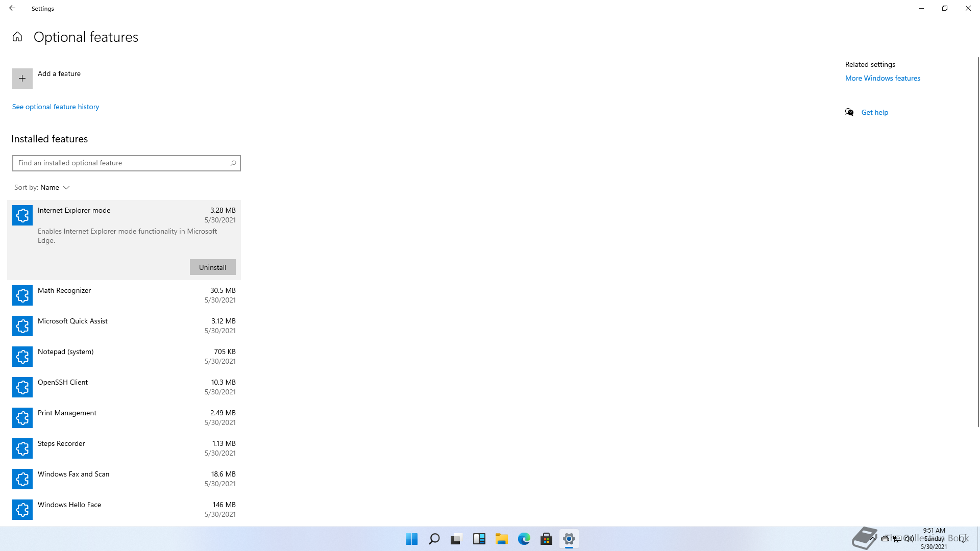980x551 pixels.
Task: Restore down the Settings window
Action: click(x=945, y=8)
